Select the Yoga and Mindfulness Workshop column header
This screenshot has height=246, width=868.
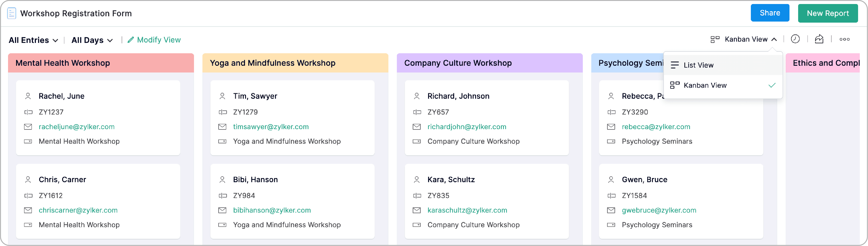(295, 63)
